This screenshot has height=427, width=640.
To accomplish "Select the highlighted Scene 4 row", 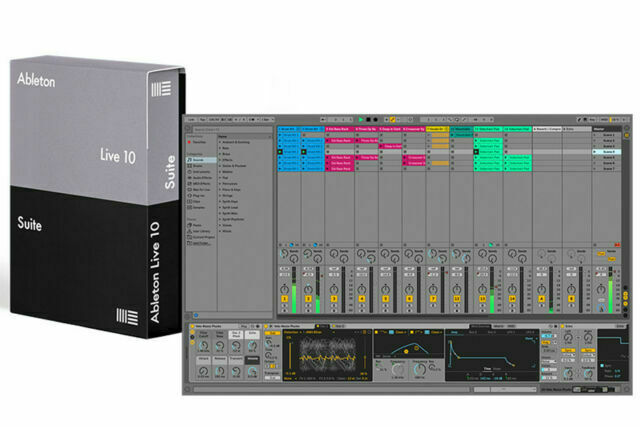I will pos(607,152).
